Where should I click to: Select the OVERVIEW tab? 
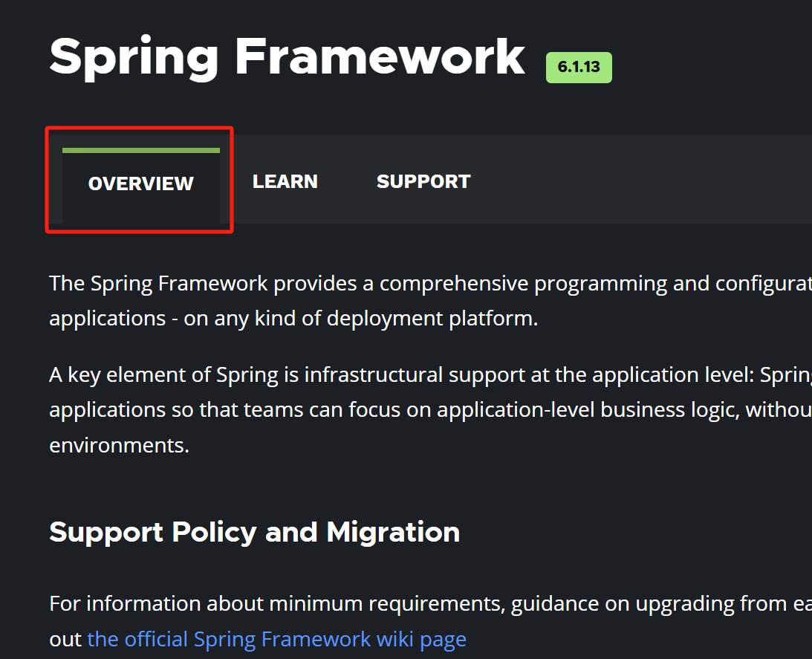pos(141,184)
